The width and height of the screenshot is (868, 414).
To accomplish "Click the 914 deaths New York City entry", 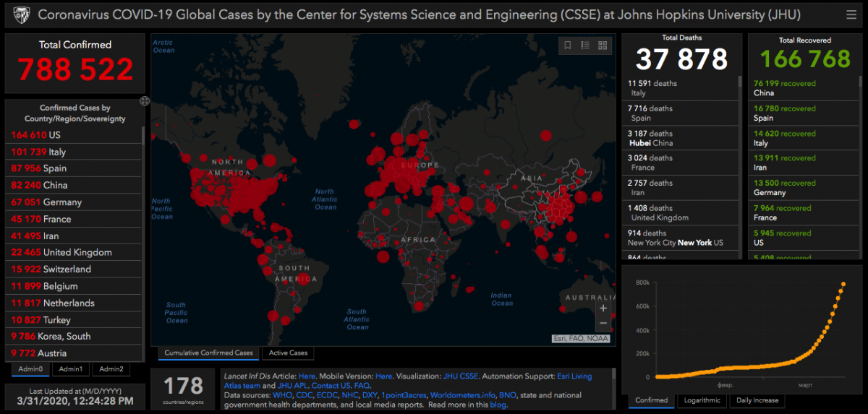I will [680, 238].
